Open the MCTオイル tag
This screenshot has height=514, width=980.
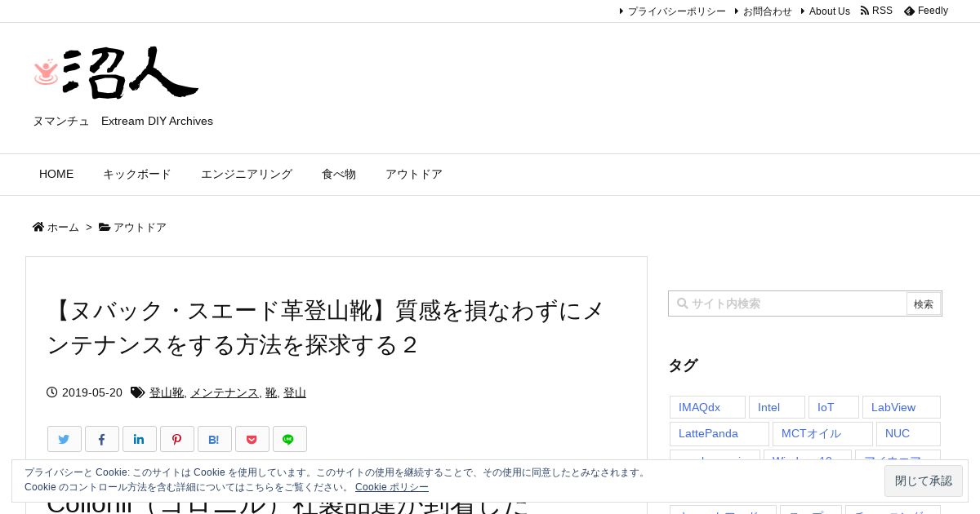[822, 434]
